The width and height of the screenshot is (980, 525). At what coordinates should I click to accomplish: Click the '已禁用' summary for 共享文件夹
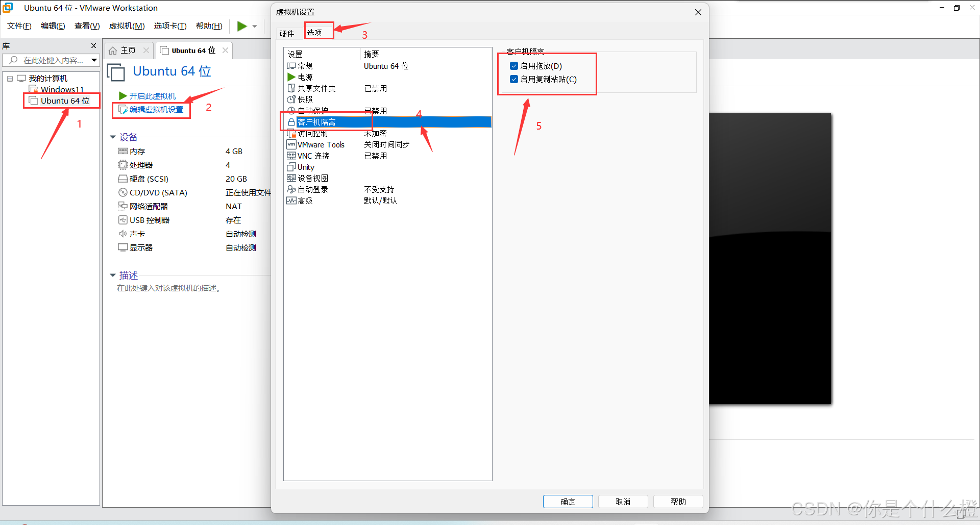click(x=376, y=88)
